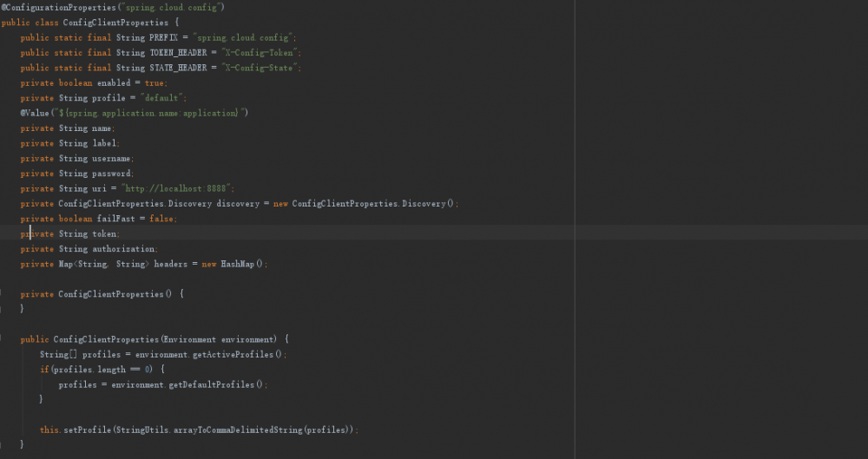
Task: Click the @Value annotation line
Action: pyautogui.click(x=135, y=113)
